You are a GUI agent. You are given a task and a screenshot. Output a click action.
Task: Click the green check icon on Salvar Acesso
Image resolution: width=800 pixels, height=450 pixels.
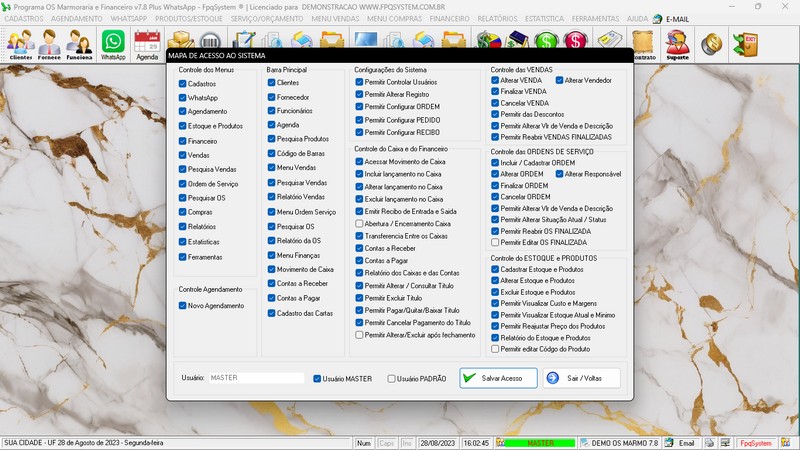coord(469,378)
